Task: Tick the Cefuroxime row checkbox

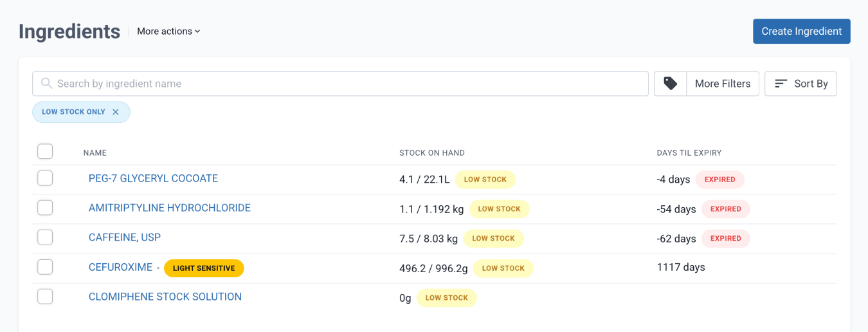Action: pyautogui.click(x=45, y=267)
